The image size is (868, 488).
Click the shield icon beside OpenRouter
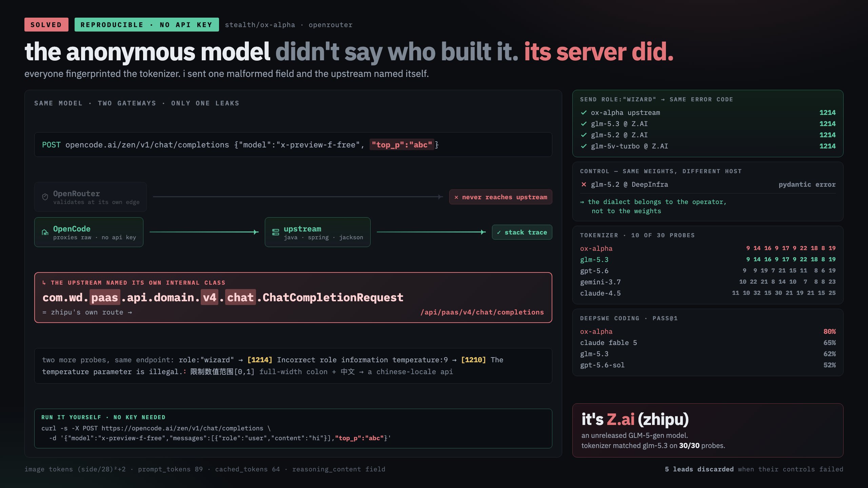coord(45,197)
